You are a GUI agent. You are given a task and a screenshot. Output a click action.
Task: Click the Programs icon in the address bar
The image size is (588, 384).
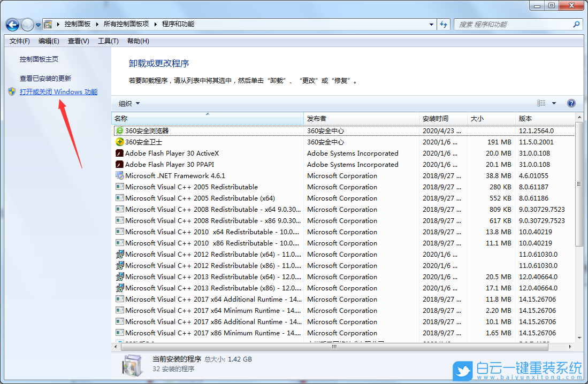pos(48,25)
